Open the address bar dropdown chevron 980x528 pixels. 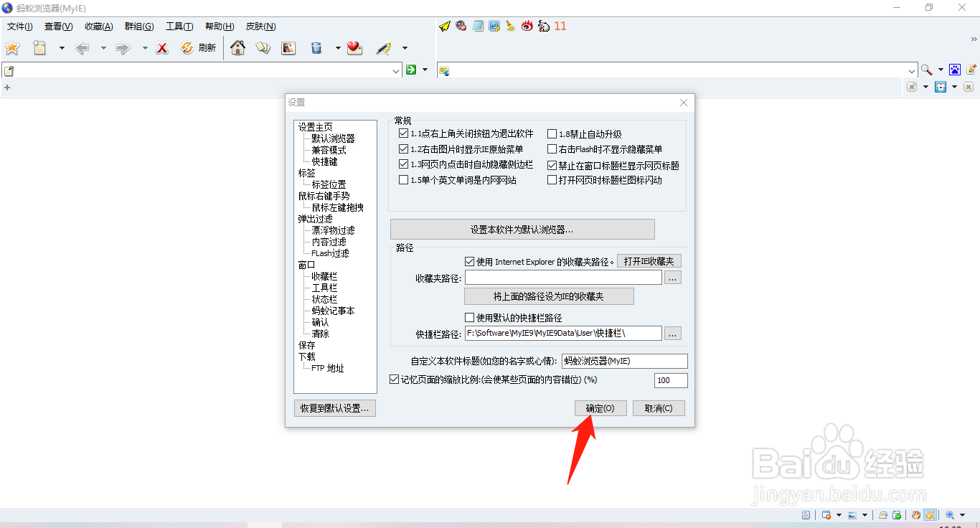397,70
